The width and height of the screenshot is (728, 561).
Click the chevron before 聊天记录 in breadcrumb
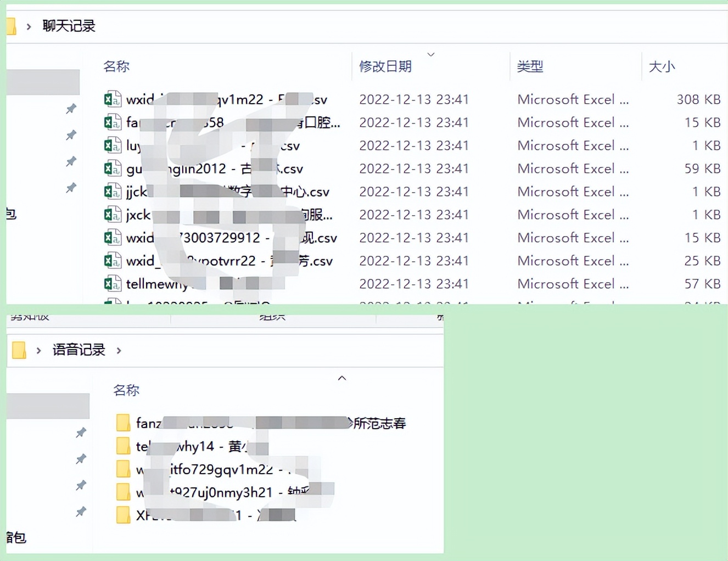[29, 26]
